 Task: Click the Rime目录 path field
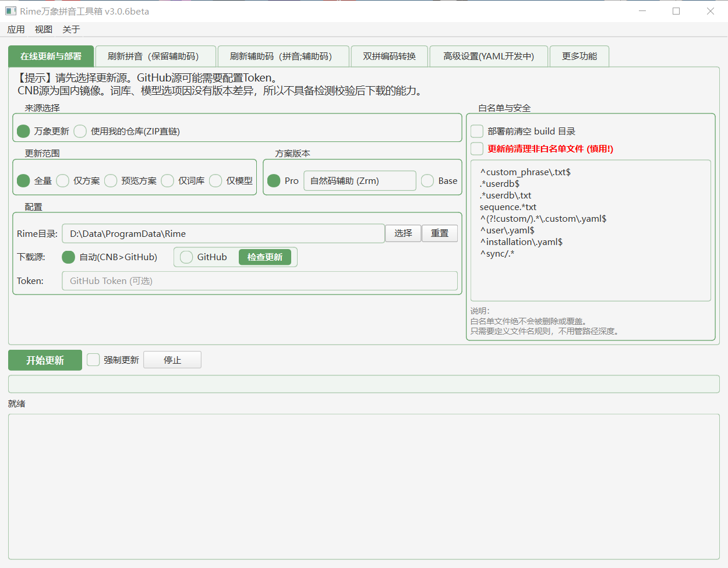[x=223, y=233]
